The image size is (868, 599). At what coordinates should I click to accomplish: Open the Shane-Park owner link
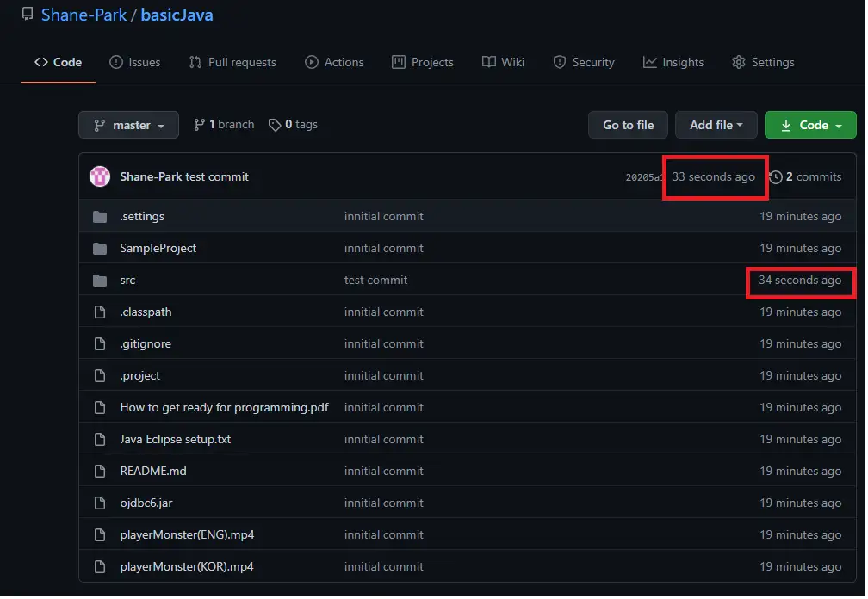(x=84, y=15)
